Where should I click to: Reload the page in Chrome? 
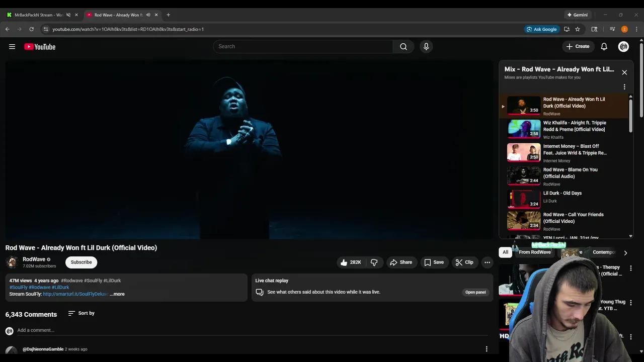point(31,29)
